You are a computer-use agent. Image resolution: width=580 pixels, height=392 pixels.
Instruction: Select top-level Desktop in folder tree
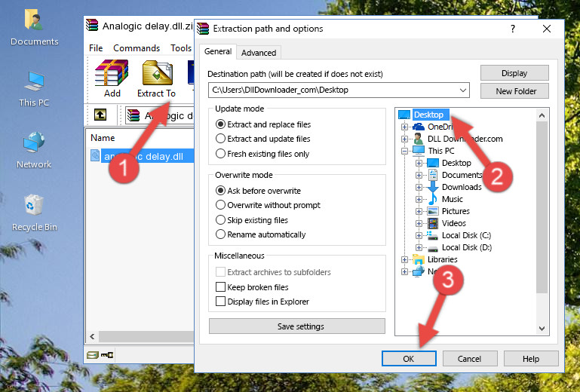click(428, 115)
